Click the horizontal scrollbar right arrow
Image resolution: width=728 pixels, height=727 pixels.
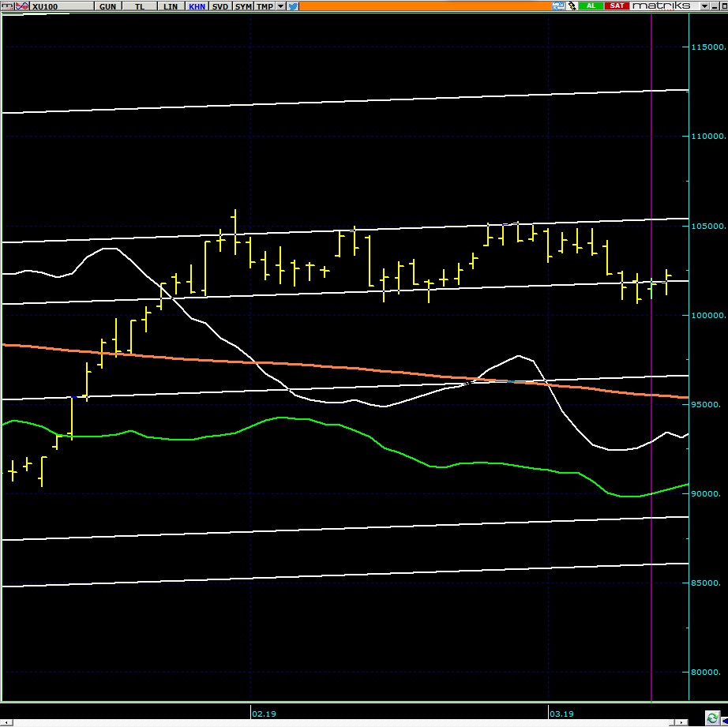coord(681,723)
